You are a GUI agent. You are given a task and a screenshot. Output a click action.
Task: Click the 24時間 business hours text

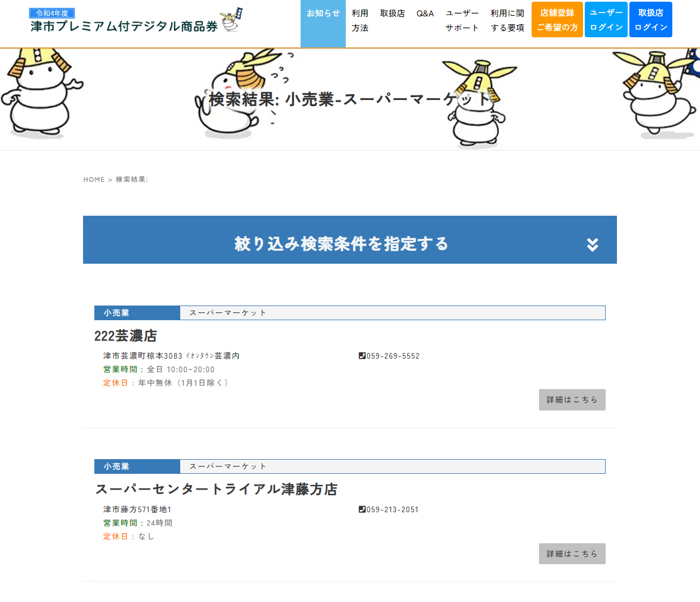pos(159,524)
